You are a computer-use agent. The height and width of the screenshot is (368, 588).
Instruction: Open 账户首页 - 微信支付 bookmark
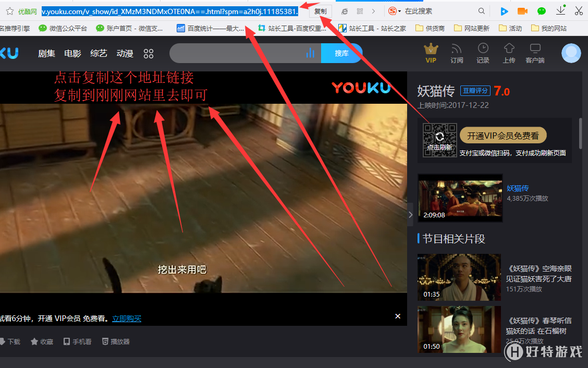tap(129, 28)
